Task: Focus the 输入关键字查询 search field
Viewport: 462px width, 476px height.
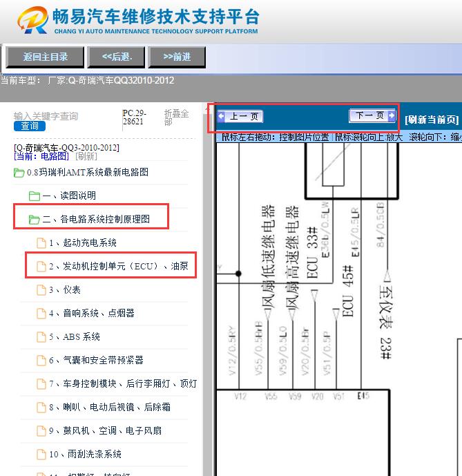Action: point(46,116)
